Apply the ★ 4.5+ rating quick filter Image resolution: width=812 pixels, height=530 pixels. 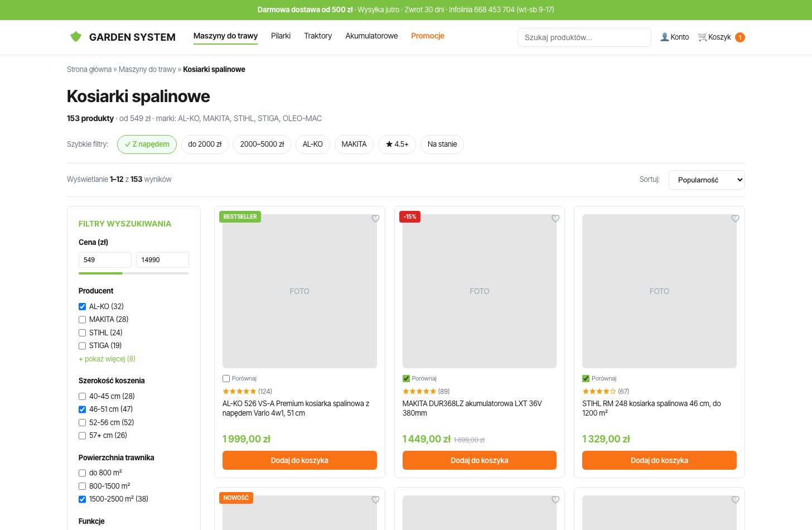tap(397, 144)
